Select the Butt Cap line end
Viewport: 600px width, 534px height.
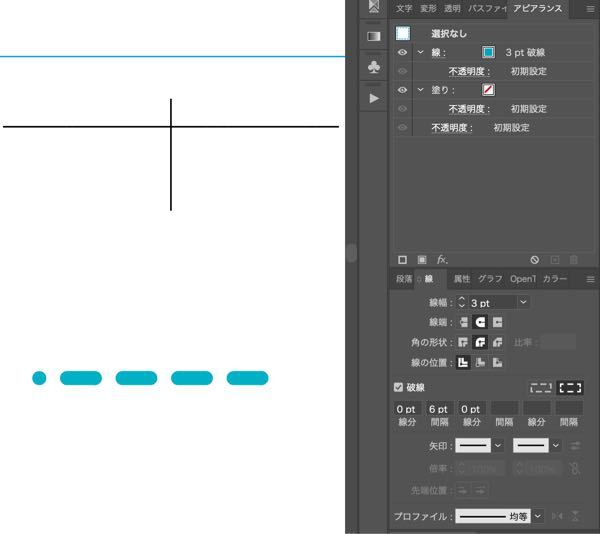(463, 322)
